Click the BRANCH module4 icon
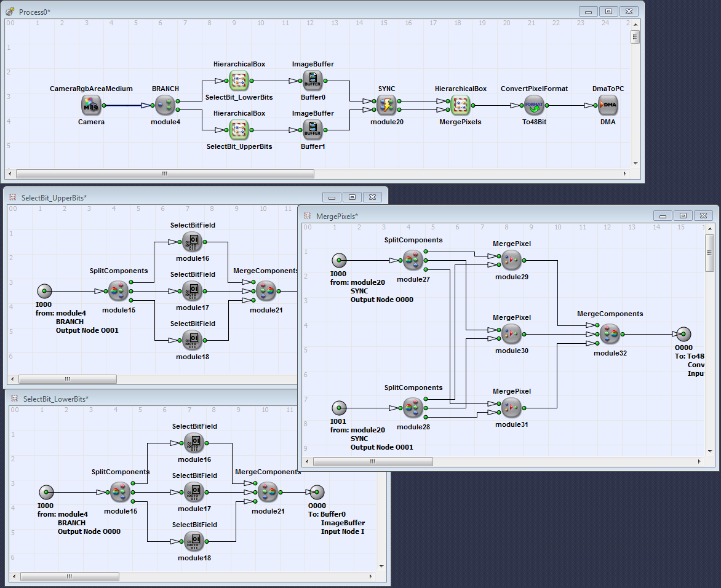Viewport: 721px width, 588px height. click(165, 105)
